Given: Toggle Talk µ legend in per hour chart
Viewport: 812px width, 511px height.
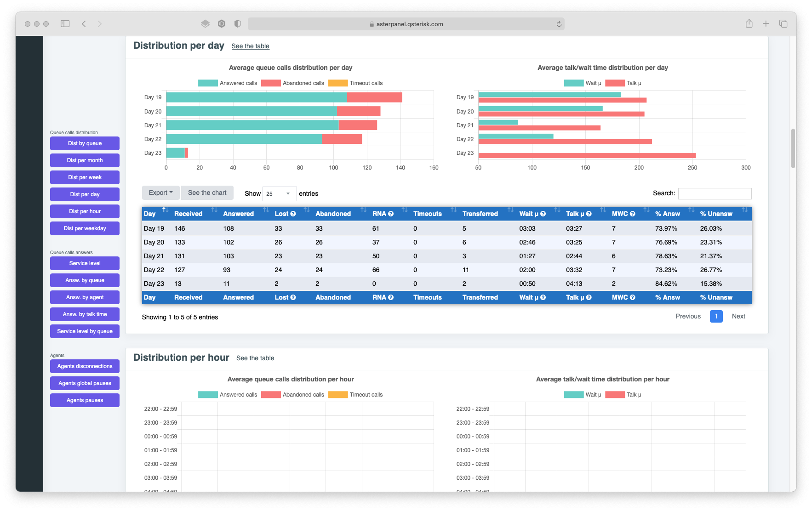Looking at the screenshot, I should point(623,395).
